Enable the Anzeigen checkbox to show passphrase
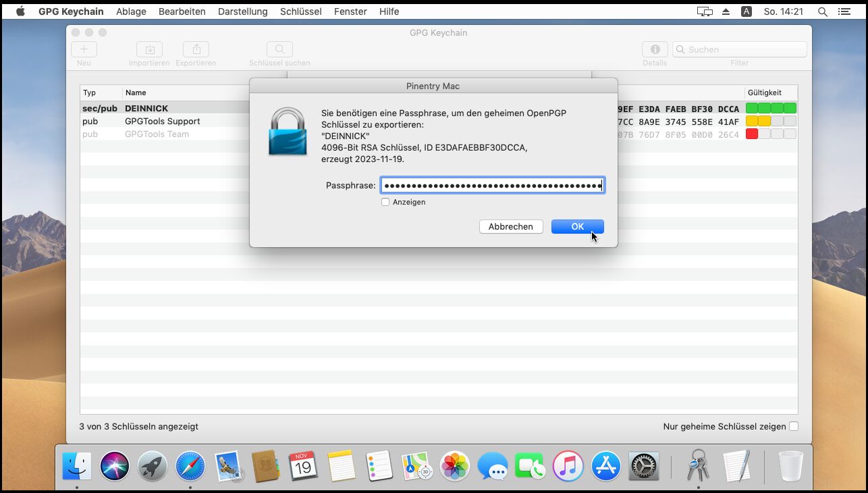This screenshot has width=868, height=493. tap(385, 202)
